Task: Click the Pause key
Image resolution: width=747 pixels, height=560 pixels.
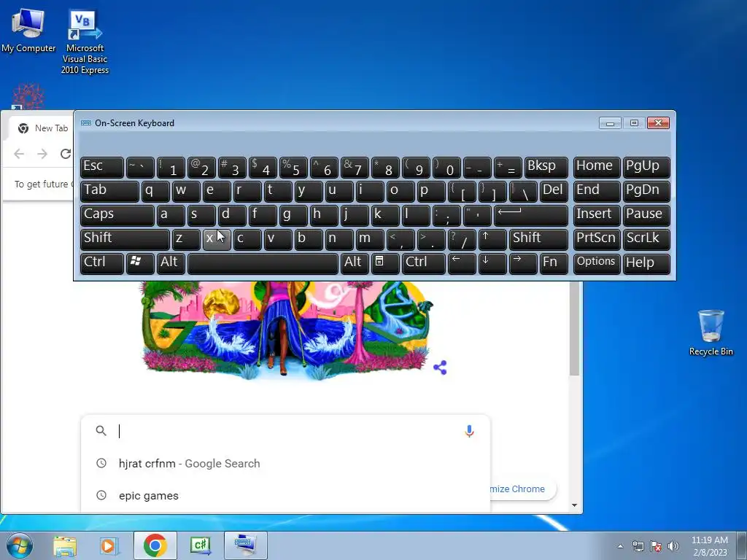Action: 646,215
